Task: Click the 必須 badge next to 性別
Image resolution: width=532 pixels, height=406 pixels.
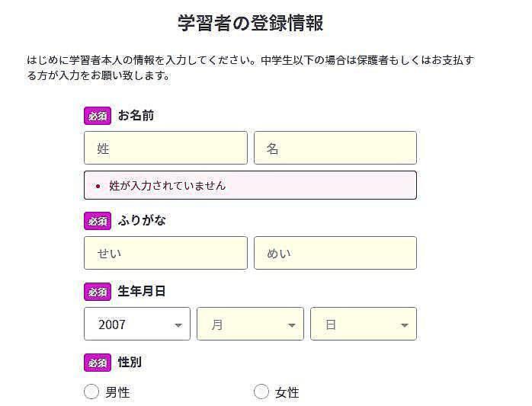Action: pos(98,363)
